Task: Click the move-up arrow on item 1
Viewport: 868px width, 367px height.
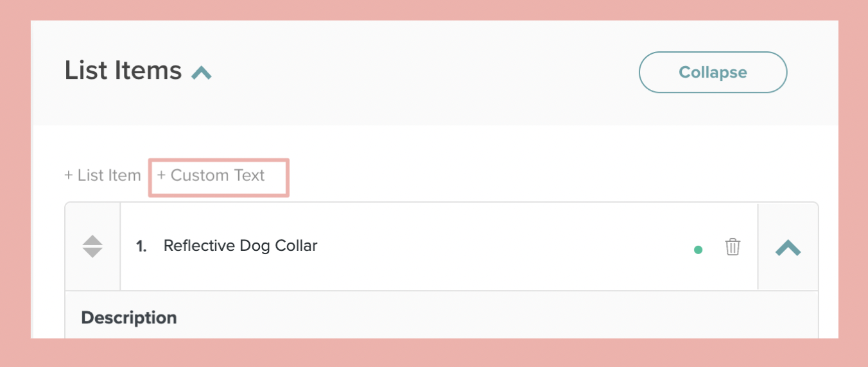Action: (x=93, y=241)
